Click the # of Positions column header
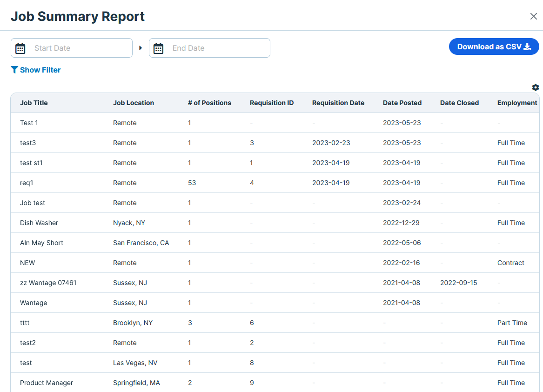Screen dimensions: 543x392 coord(209,103)
